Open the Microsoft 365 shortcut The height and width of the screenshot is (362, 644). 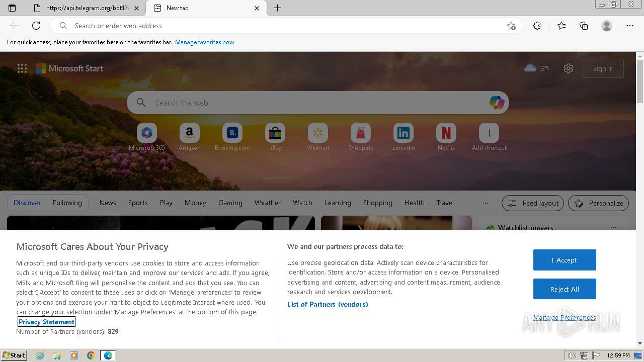(x=147, y=137)
